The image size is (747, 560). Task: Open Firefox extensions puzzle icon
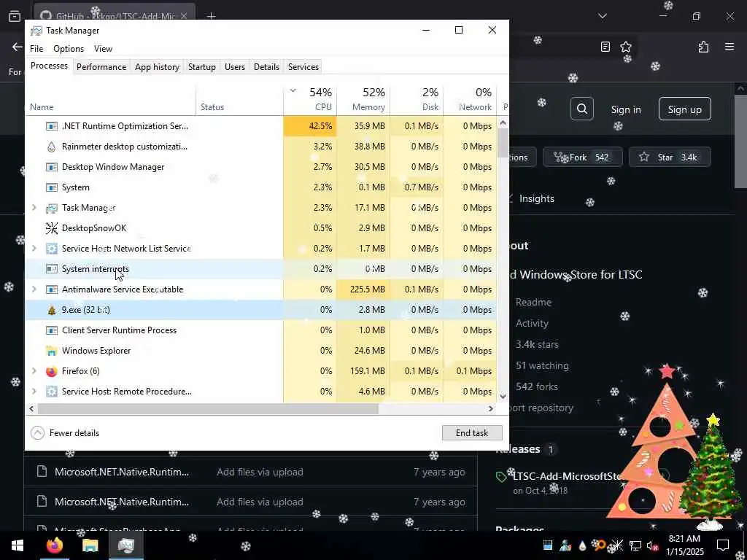point(703,47)
